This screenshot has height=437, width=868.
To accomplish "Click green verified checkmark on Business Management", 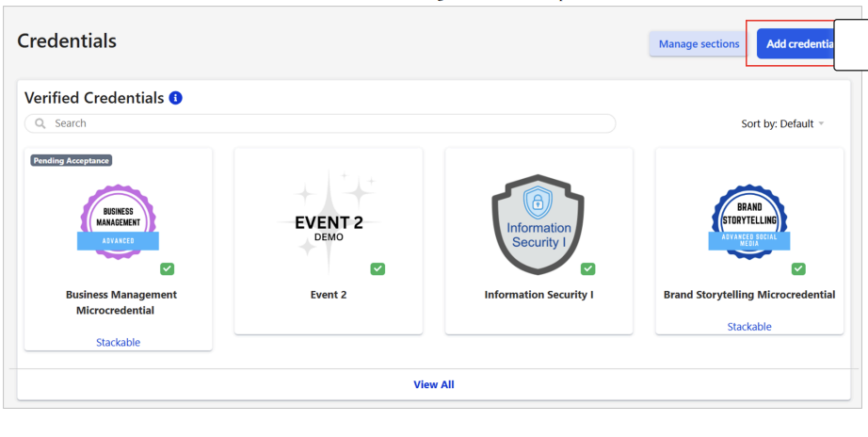I will [x=167, y=269].
